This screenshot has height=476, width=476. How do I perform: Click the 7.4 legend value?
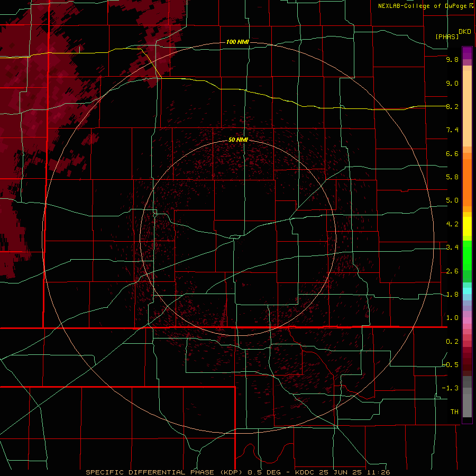tap(452, 130)
